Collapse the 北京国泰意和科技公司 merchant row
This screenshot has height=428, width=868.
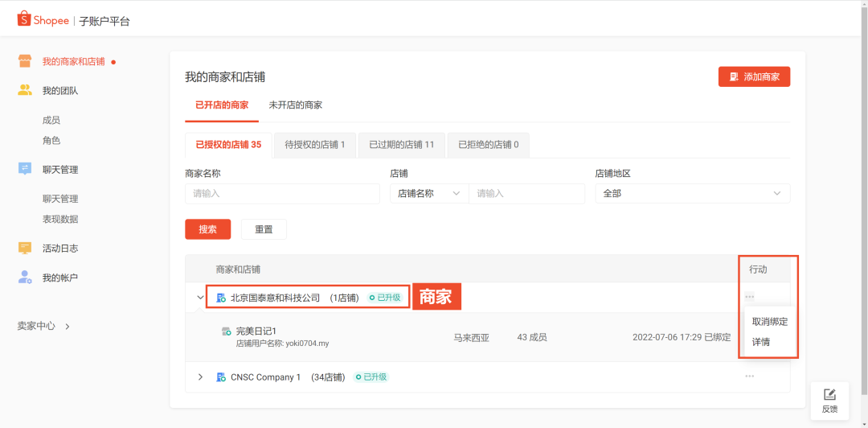click(200, 298)
